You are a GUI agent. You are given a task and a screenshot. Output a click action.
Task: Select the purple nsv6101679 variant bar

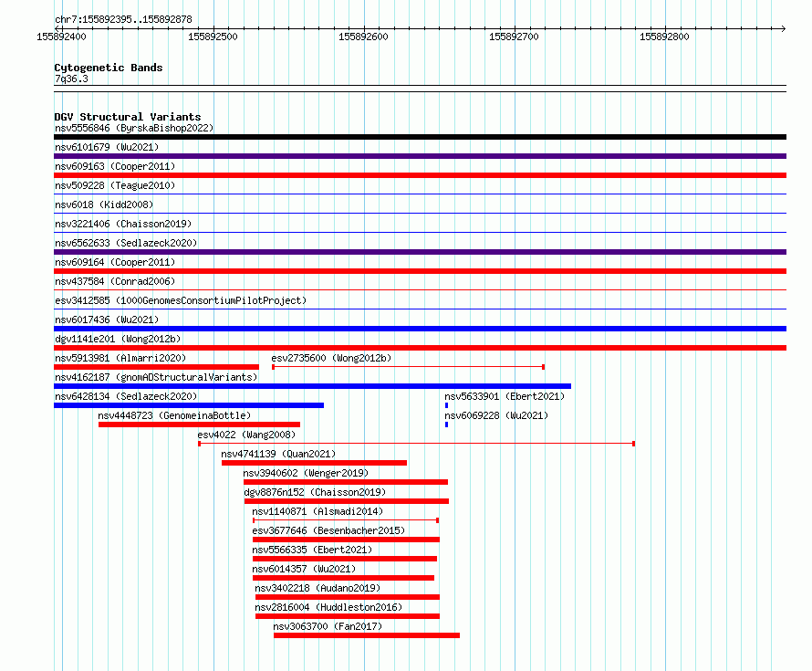coord(420,156)
